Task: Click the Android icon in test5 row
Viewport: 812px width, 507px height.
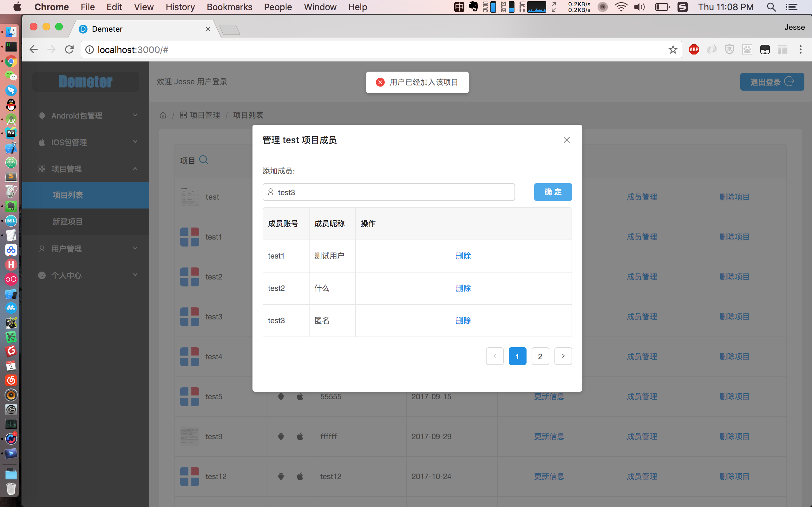Action: (281, 397)
